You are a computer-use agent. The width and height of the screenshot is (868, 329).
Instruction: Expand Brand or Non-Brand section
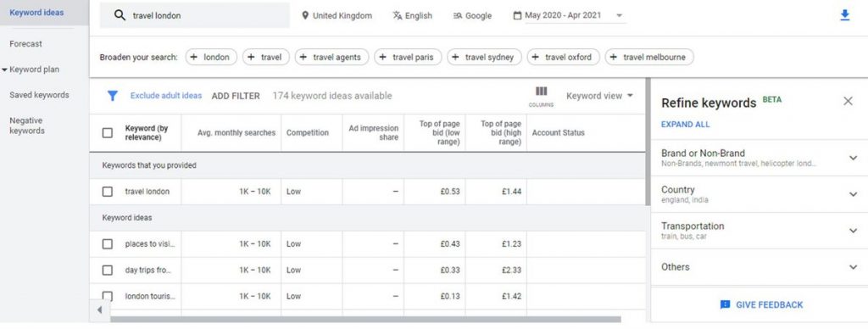point(853,158)
